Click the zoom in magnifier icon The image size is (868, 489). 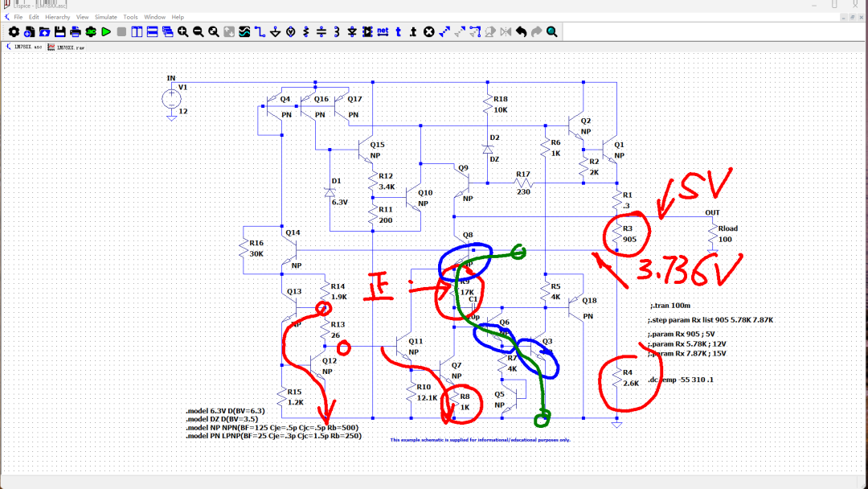click(x=183, y=31)
